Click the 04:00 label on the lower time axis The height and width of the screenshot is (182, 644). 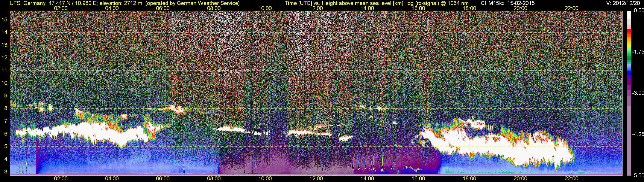[112, 179]
